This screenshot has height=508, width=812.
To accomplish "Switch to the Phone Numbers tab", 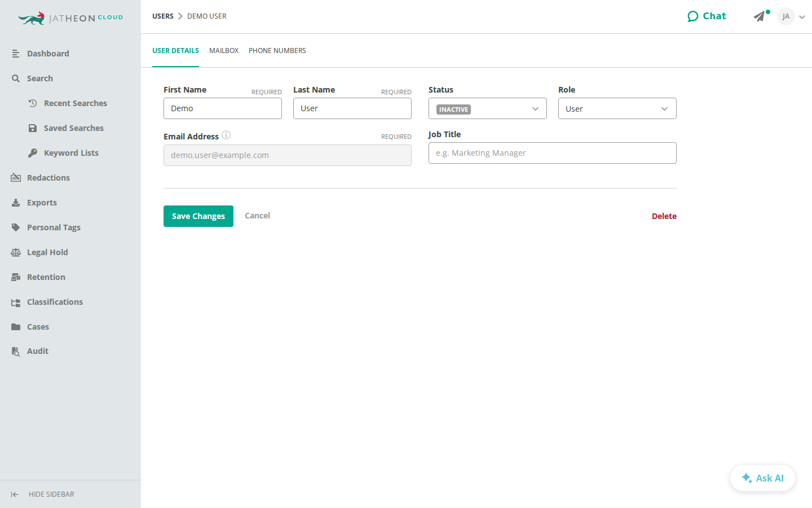I will pos(277,51).
